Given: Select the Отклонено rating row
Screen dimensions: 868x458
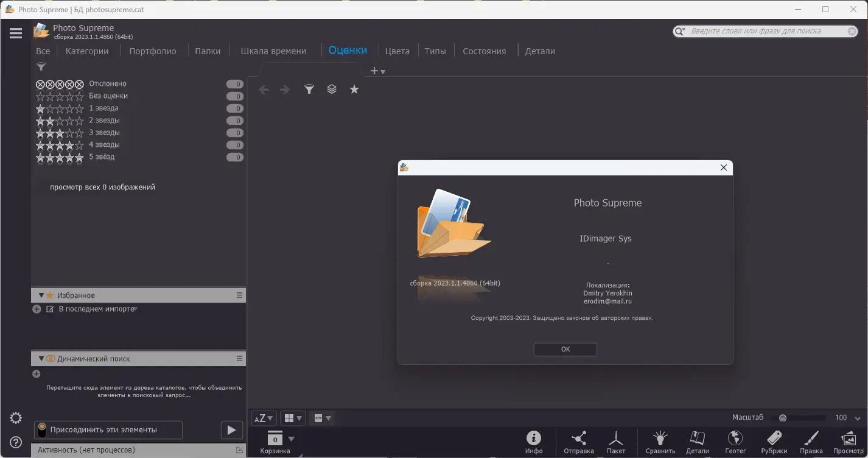Looking at the screenshot, I should (x=139, y=84).
